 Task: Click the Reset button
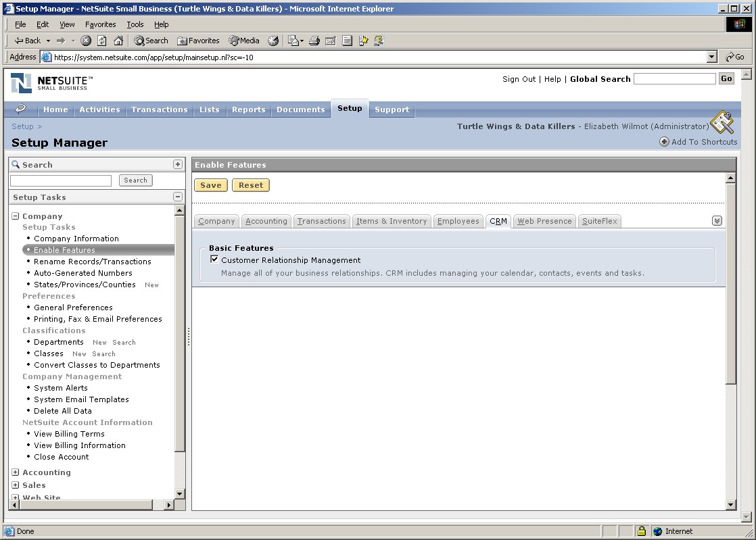click(251, 185)
